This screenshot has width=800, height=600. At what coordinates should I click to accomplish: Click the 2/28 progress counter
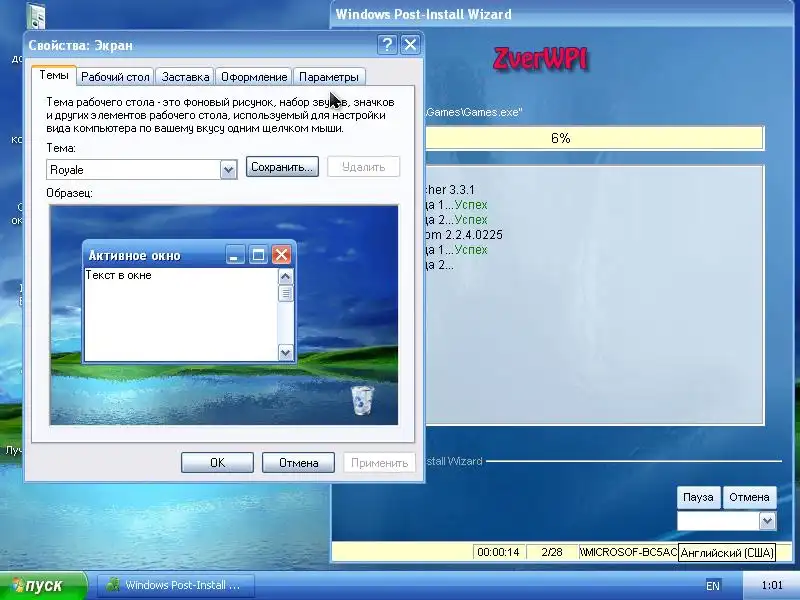[552, 552]
